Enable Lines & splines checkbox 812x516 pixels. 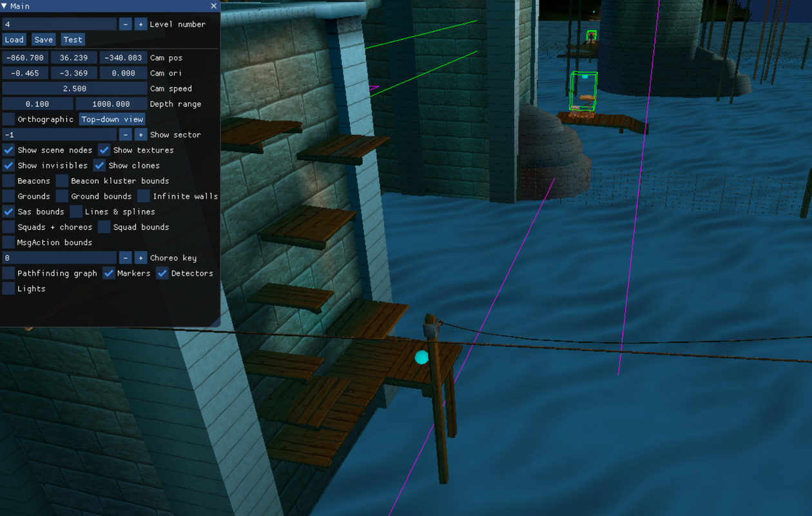tap(76, 212)
